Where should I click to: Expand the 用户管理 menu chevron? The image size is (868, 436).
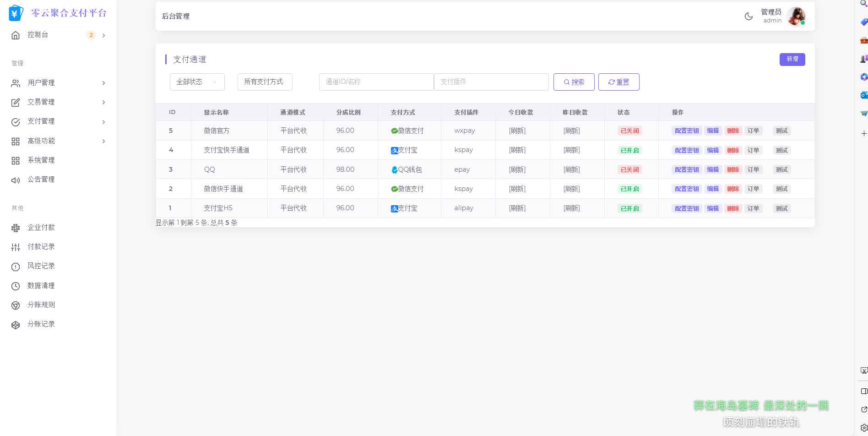click(x=103, y=83)
